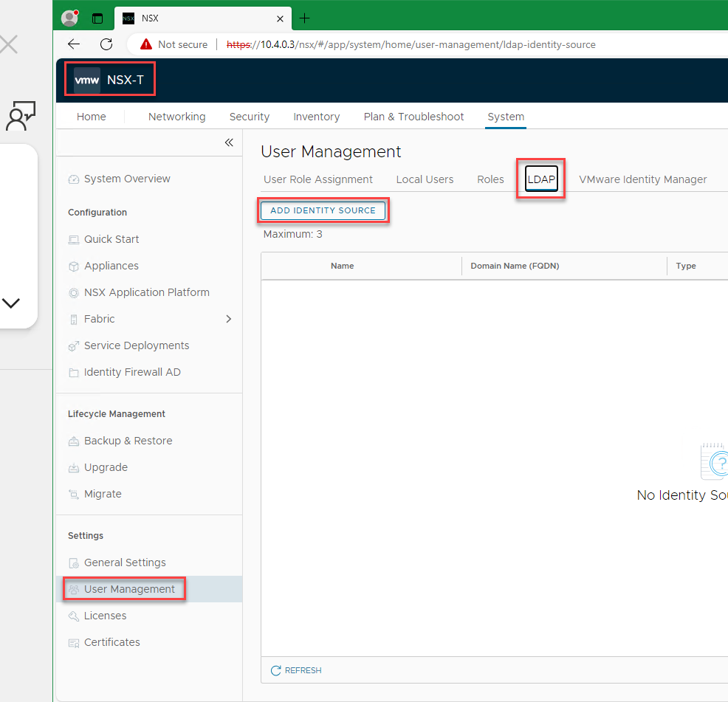Viewport: 728px width, 702px height.
Task: Open the Upgrade page
Action: point(106,467)
